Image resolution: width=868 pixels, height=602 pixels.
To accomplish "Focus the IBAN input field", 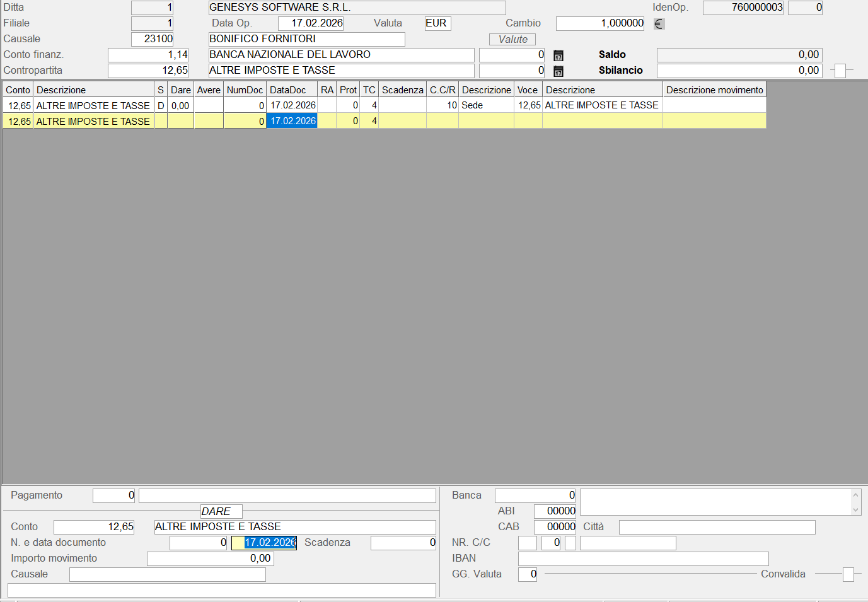I will [x=643, y=559].
